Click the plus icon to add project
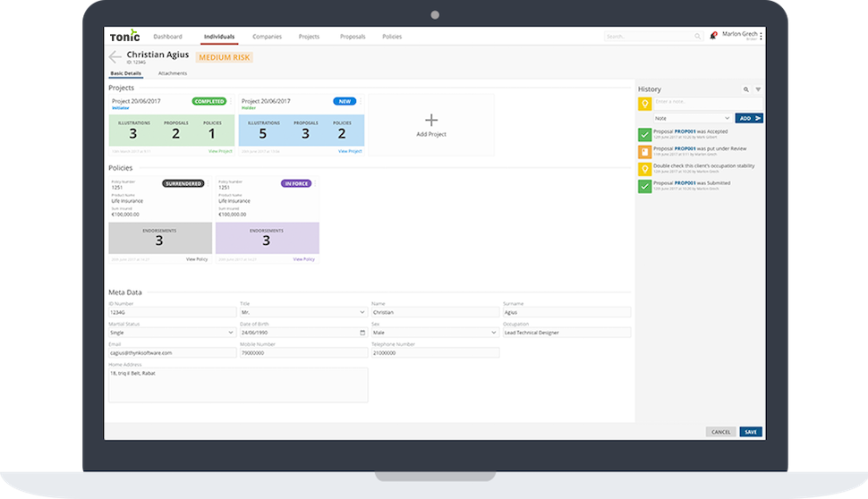The image size is (868, 499). [x=430, y=120]
